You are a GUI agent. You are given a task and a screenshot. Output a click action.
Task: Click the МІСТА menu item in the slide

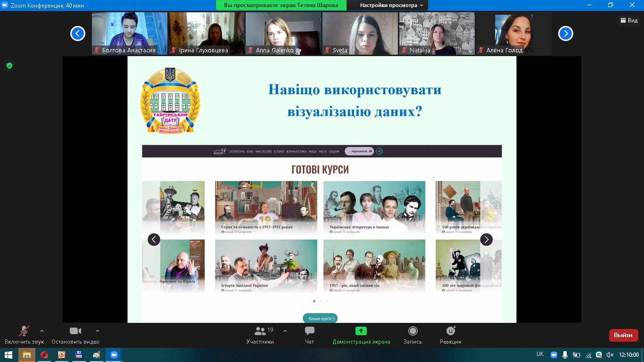point(322,151)
